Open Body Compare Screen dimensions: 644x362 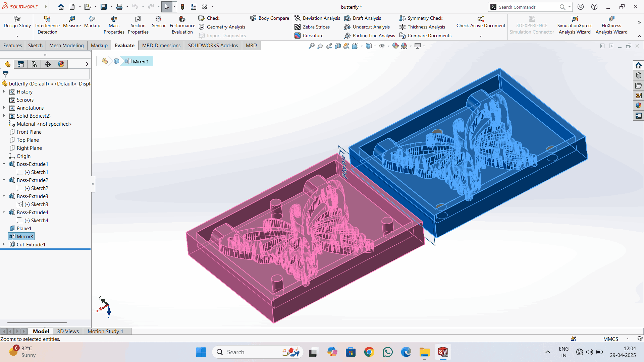pos(270,18)
